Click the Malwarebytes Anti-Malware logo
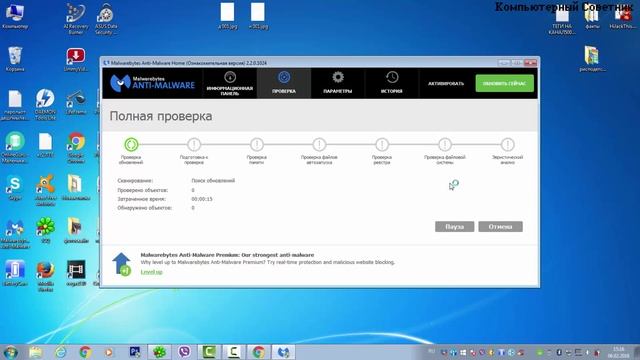 (152, 83)
